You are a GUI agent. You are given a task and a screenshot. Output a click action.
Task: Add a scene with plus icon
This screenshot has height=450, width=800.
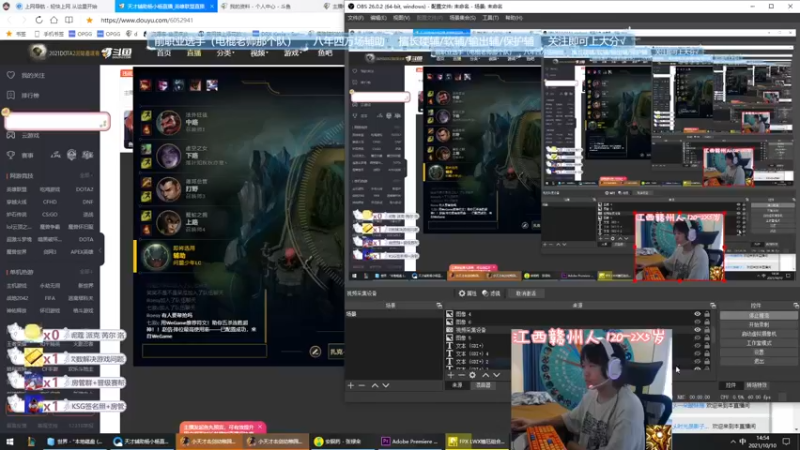[x=351, y=386]
